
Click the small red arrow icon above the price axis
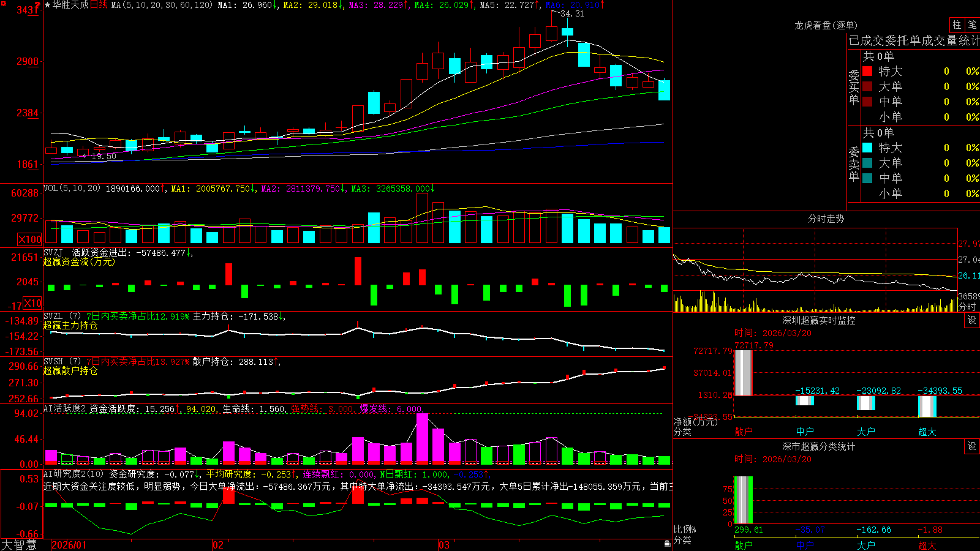(x=37, y=5)
